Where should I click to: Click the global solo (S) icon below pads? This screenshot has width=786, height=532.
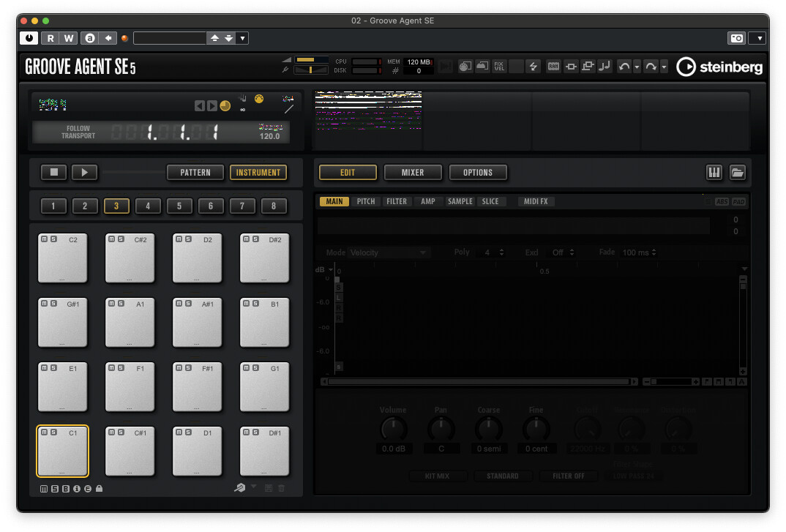point(55,488)
